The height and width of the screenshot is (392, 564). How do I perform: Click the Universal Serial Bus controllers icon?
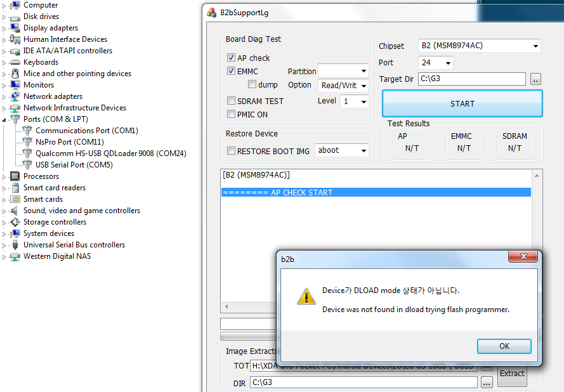[15, 245]
